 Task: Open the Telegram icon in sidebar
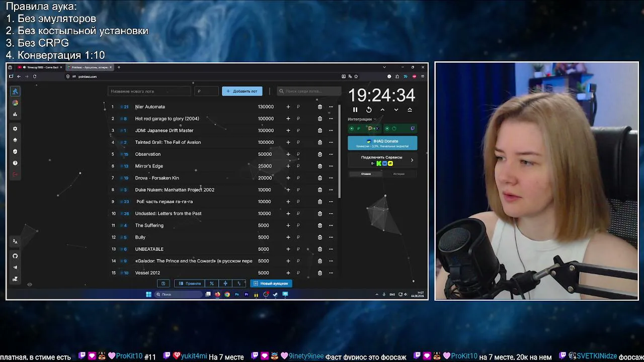pos(15,267)
